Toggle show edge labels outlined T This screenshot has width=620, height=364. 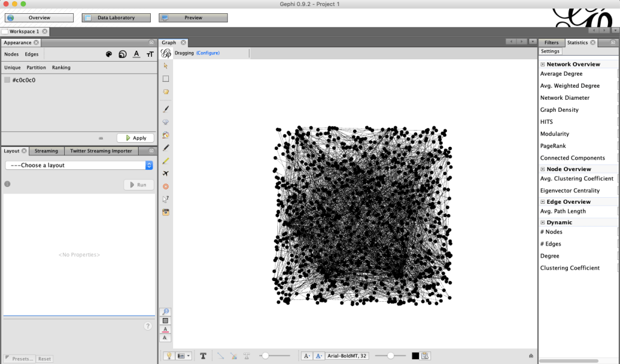(x=247, y=356)
